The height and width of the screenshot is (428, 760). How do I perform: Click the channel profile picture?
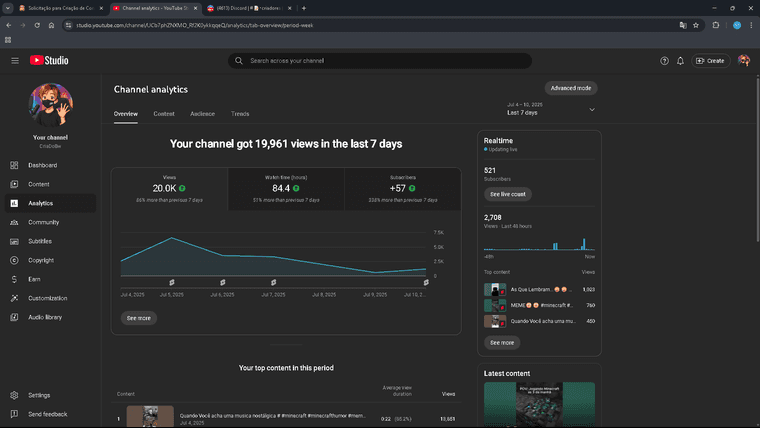point(50,105)
